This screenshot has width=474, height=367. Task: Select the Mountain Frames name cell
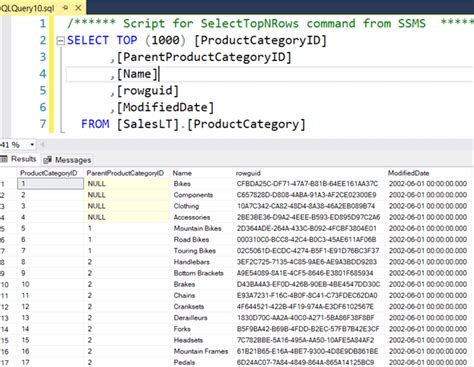click(201, 351)
